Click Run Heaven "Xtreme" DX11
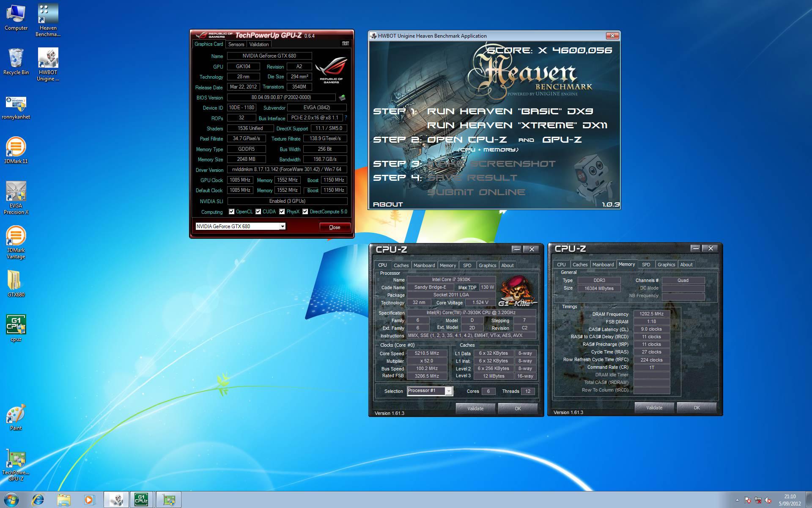Image resolution: width=812 pixels, height=508 pixels. pos(517,125)
